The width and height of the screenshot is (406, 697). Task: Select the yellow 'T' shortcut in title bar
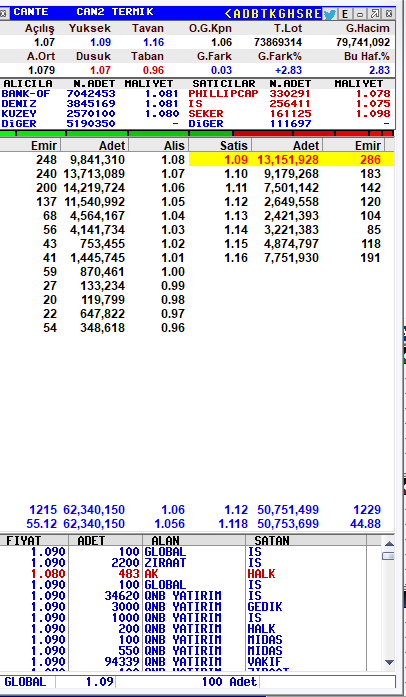click(x=264, y=14)
